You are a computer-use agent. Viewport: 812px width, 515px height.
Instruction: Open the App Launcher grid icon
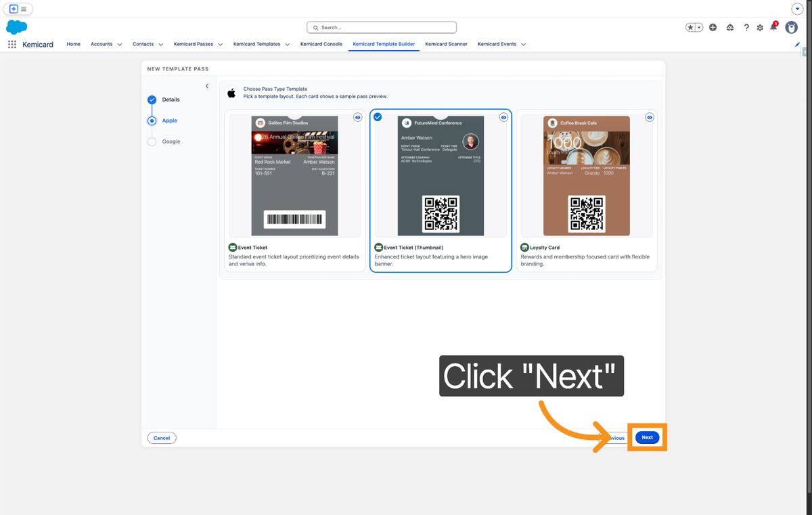pos(12,44)
